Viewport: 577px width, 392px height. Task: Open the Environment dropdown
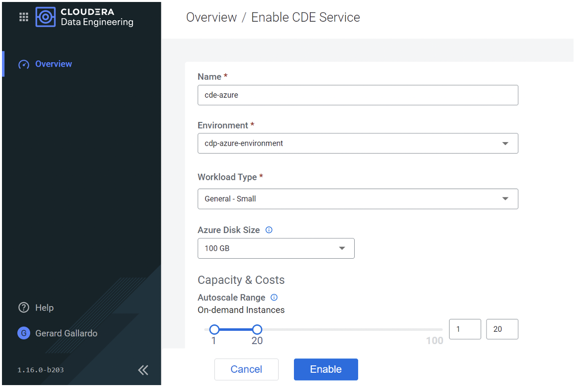coord(358,143)
